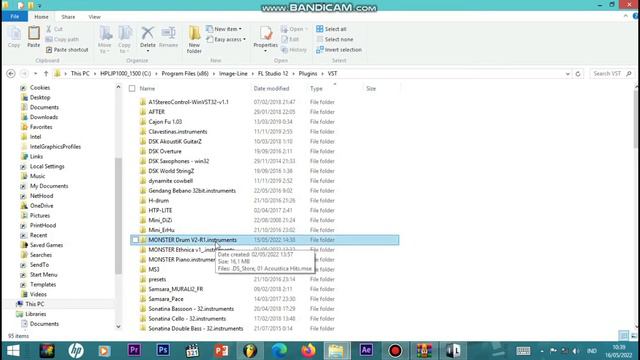Switch to the Share ribbon tab
Image resolution: width=640 pixels, height=360 pixels.
68,17
